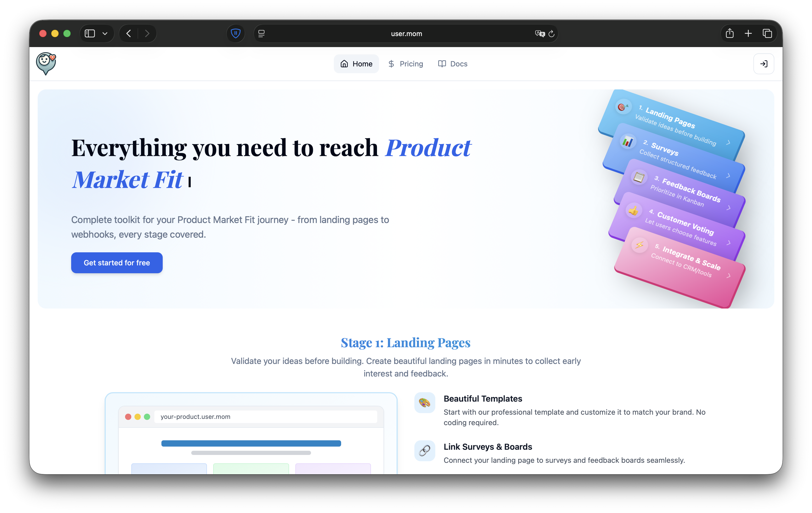Open the chevron next to the sidebar button
This screenshot has width=812, height=513.
[105, 33]
